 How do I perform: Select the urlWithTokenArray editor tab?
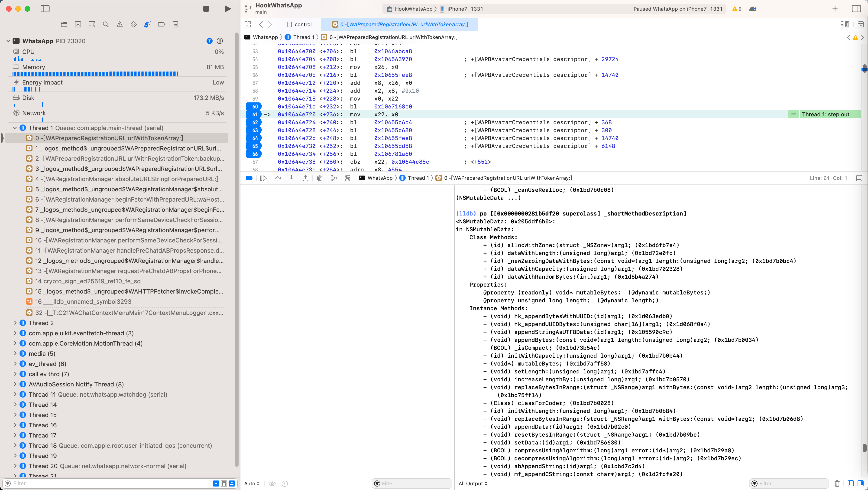coord(400,24)
